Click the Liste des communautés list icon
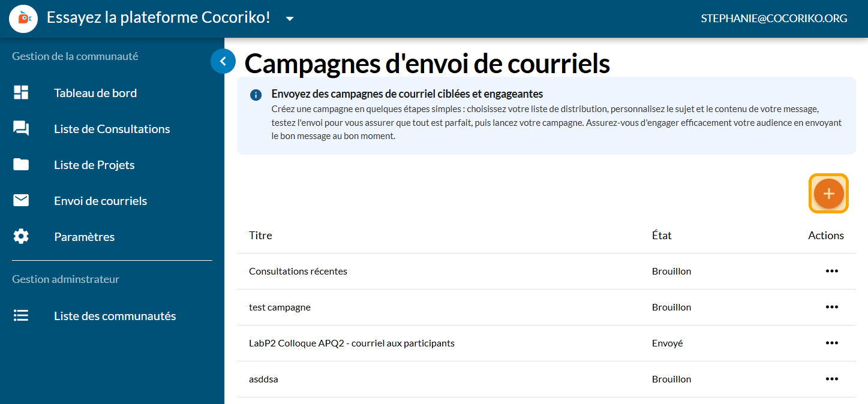The height and width of the screenshot is (404, 868). click(21, 316)
